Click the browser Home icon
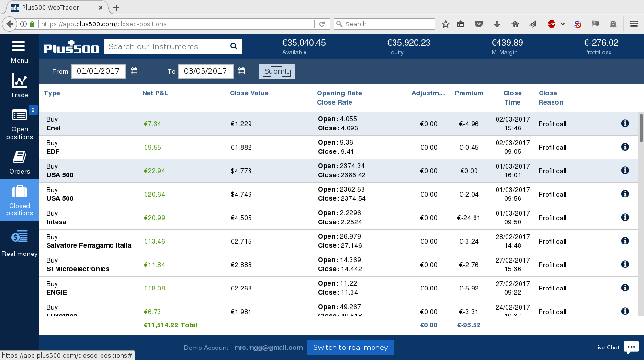 [x=515, y=24]
